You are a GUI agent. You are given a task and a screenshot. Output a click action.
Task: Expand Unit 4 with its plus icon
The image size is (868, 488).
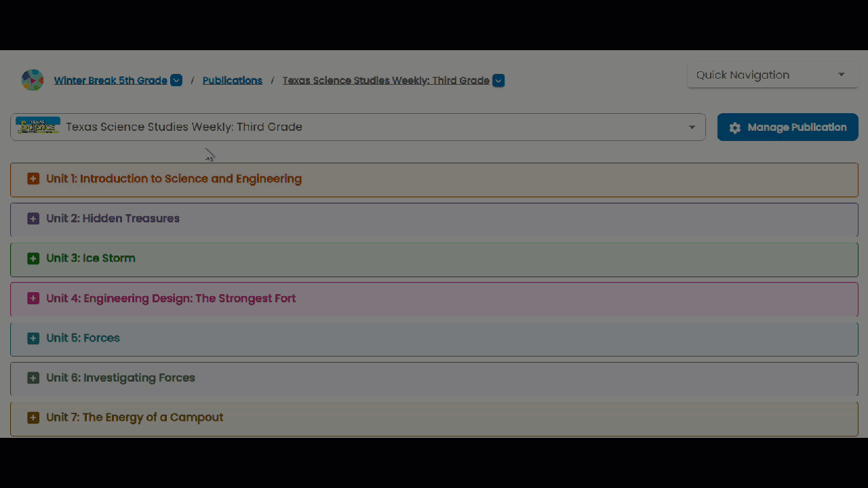click(33, 298)
